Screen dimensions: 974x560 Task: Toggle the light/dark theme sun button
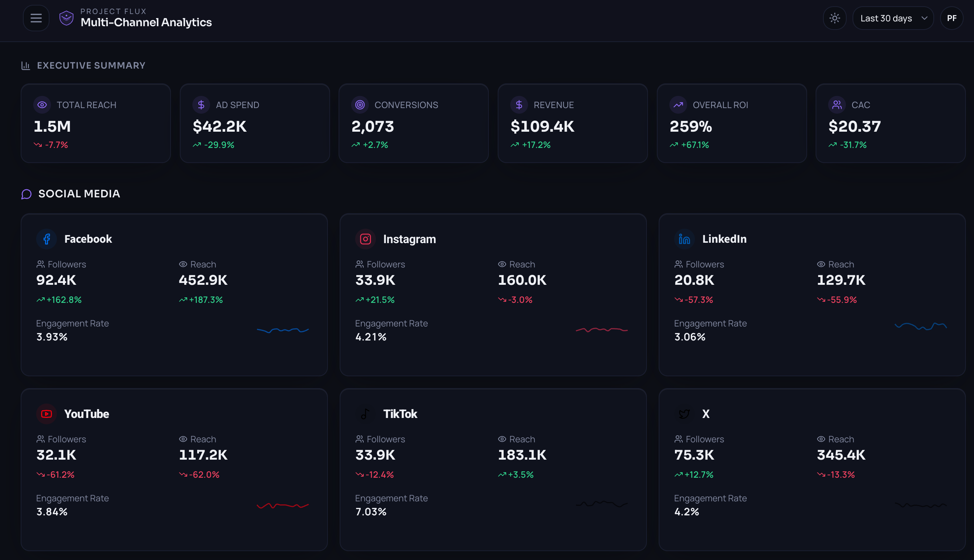tap(834, 18)
